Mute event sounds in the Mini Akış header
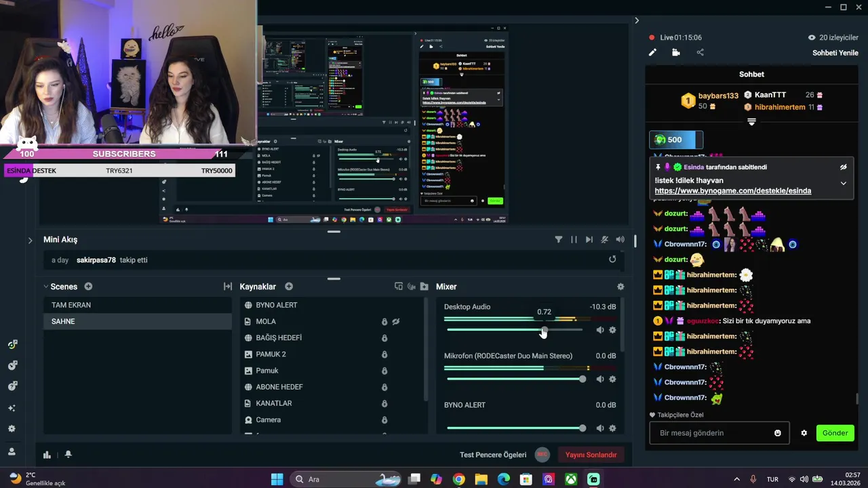868x488 pixels. 620,239
